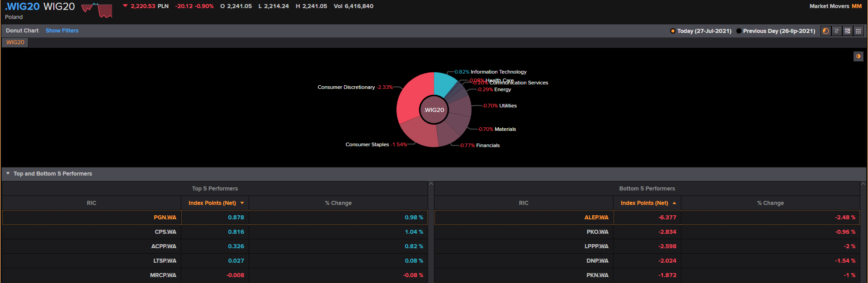Image resolution: width=868 pixels, height=283 pixels.
Task: Click the Show Filters link
Action: [x=62, y=31]
